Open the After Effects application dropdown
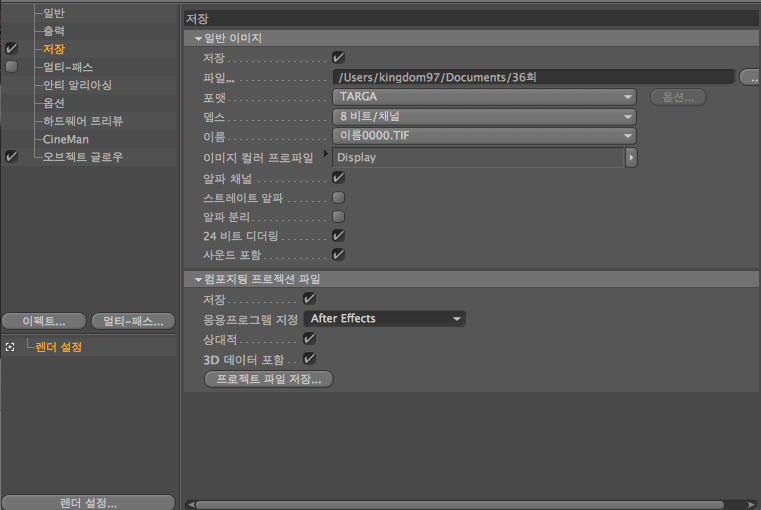 (385, 319)
